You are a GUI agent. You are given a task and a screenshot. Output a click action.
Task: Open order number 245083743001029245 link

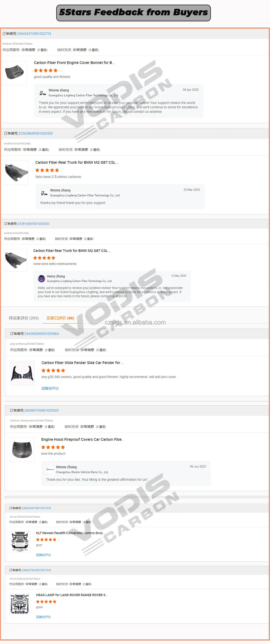[41, 410]
